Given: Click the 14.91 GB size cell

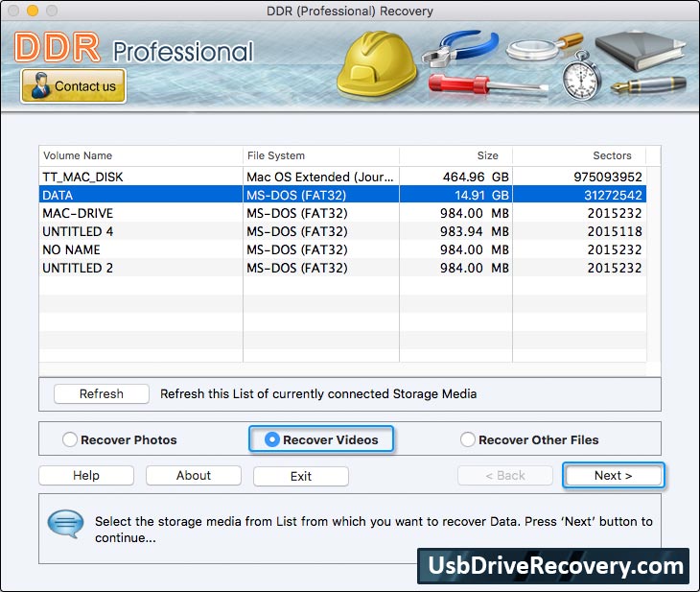Looking at the screenshot, I should pyautogui.click(x=455, y=195).
